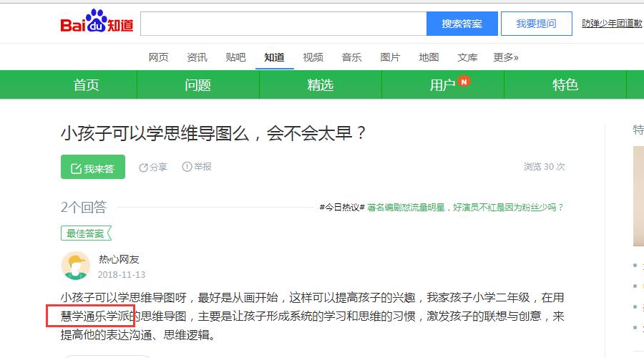
Task: Open the 贴吧 tab
Action: click(x=235, y=57)
